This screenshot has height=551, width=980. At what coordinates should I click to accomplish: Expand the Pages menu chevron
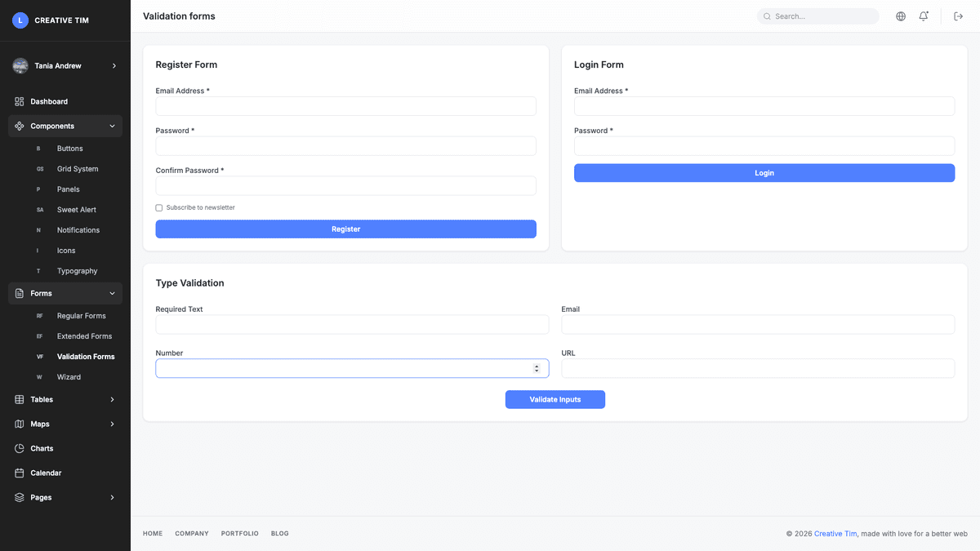click(112, 497)
